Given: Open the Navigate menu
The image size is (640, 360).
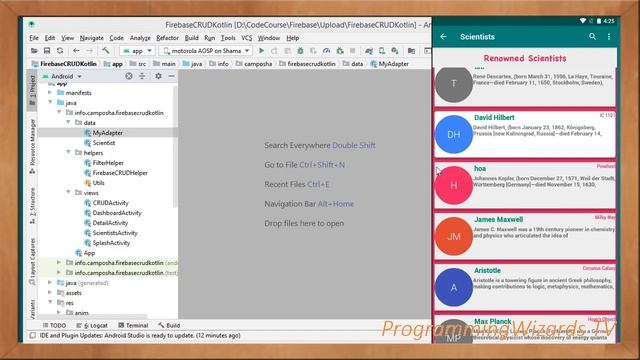Looking at the screenshot, I should [x=91, y=38].
